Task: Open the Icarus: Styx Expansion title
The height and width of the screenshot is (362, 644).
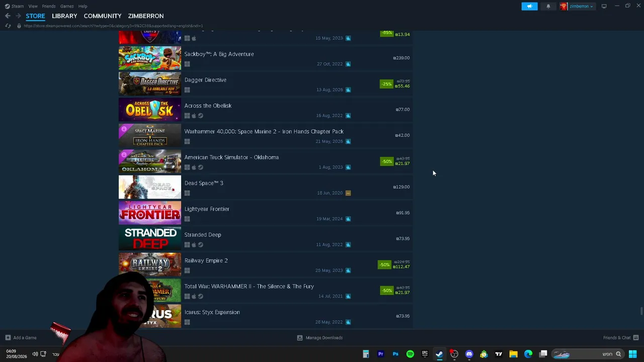Action: [212, 312]
